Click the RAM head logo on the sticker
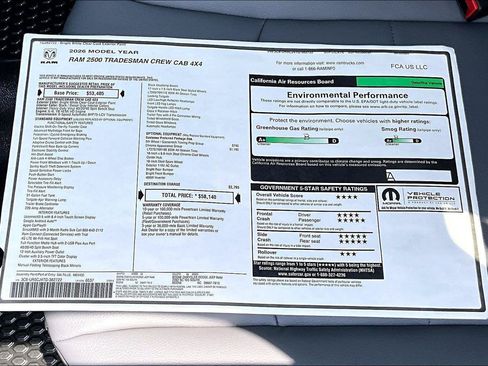 coord(49,55)
